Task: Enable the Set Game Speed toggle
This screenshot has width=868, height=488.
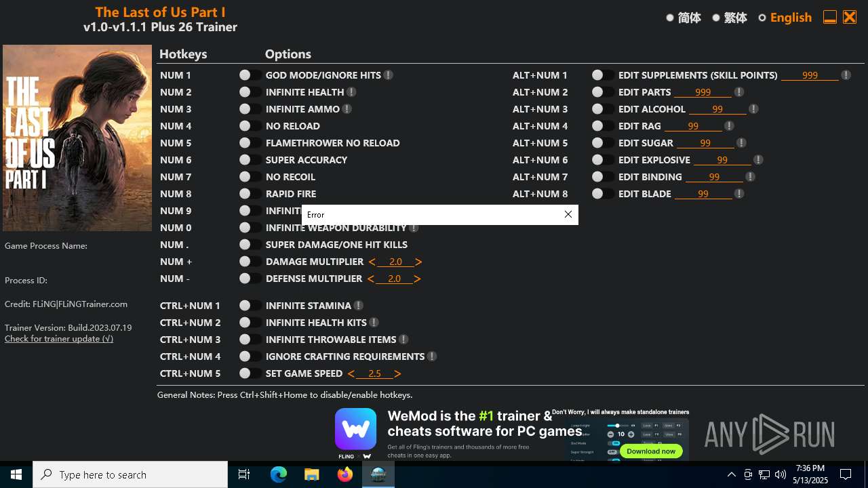Action: pyautogui.click(x=250, y=373)
